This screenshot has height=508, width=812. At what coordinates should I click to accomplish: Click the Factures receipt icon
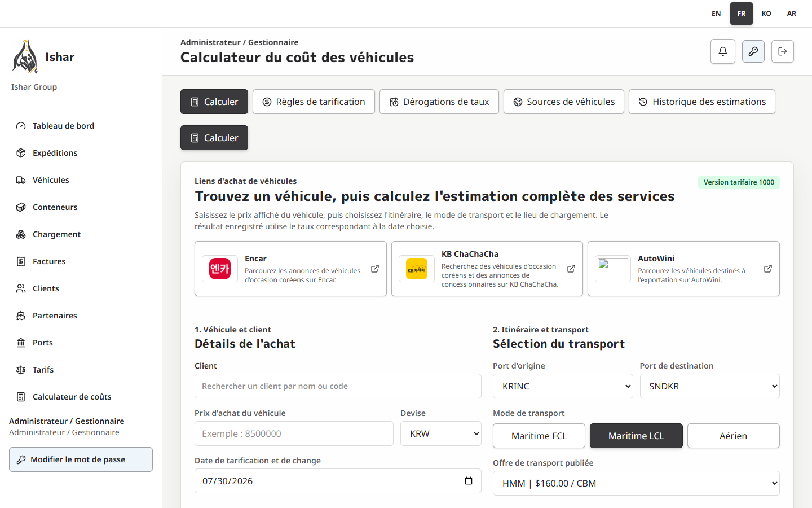[21, 261]
